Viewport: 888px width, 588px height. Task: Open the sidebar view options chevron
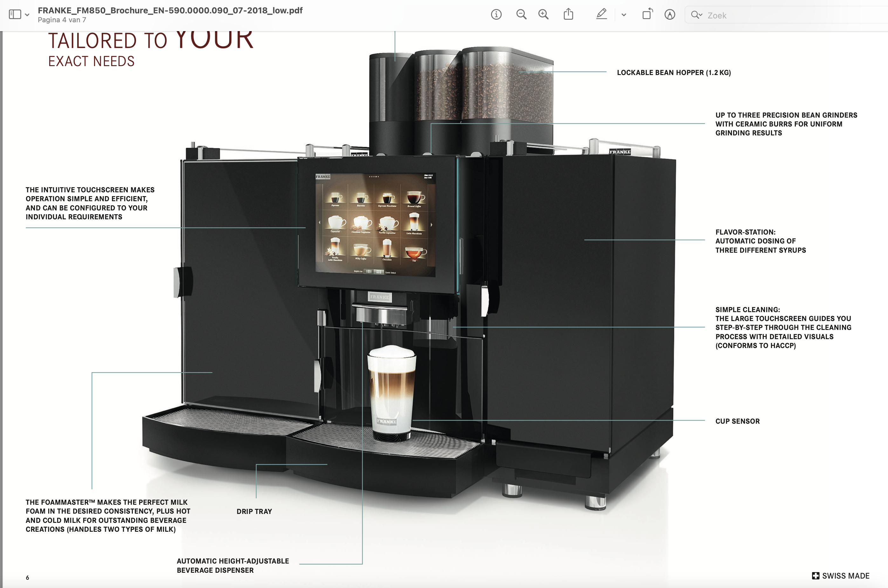tap(27, 15)
